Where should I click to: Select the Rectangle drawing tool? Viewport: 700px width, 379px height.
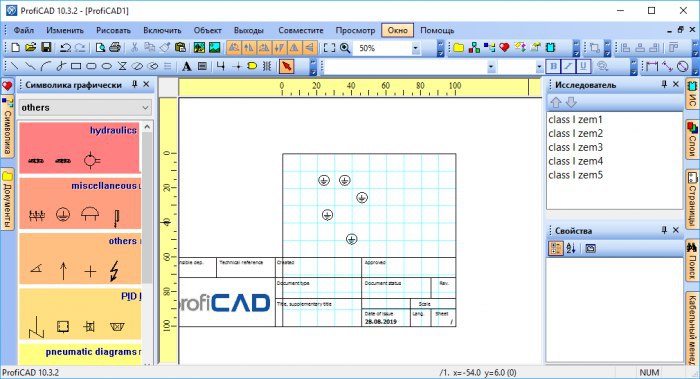(x=76, y=67)
